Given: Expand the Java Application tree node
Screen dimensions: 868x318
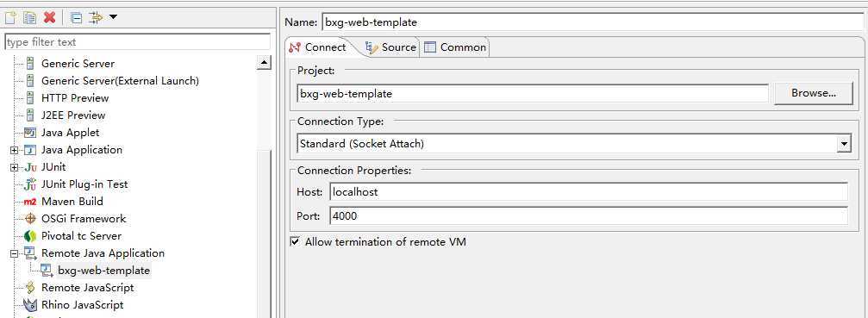Looking at the screenshot, I should tap(15, 150).
